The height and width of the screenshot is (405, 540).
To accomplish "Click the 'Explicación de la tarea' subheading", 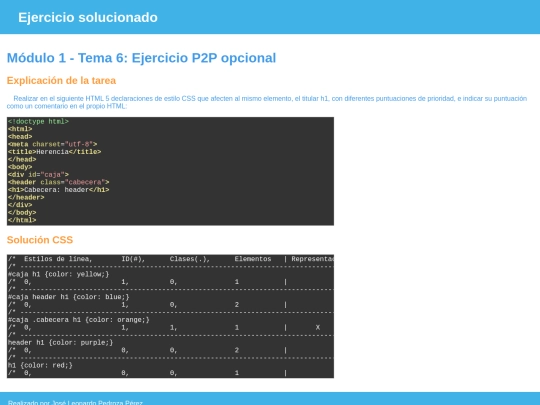I will click(x=61, y=81).
